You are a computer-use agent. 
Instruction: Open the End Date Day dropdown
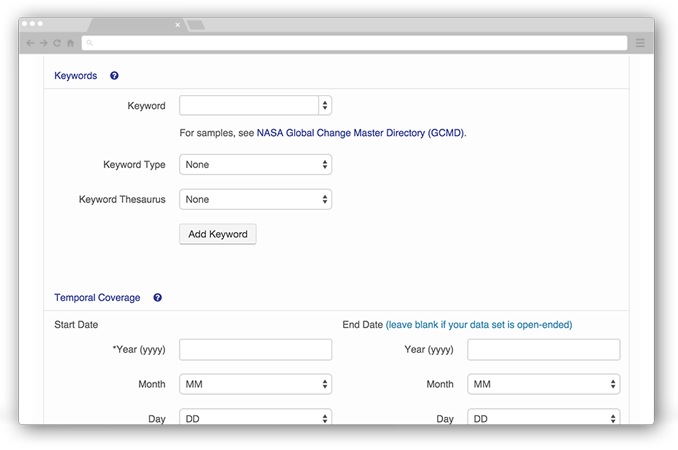544,417
